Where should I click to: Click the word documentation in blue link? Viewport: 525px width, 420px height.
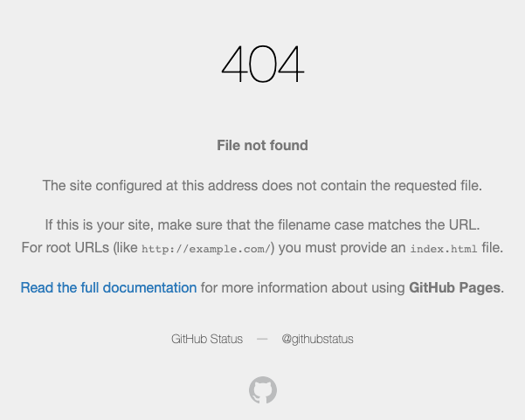(149, 288)
